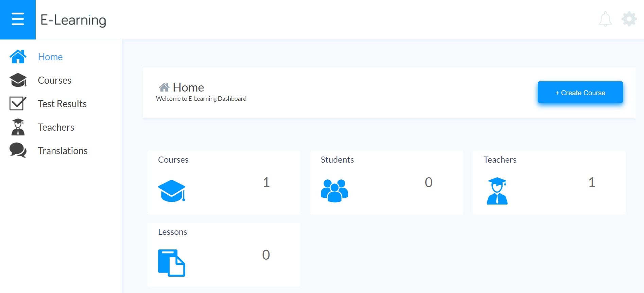Open Teachers from the sidebar

click(56, 127)
